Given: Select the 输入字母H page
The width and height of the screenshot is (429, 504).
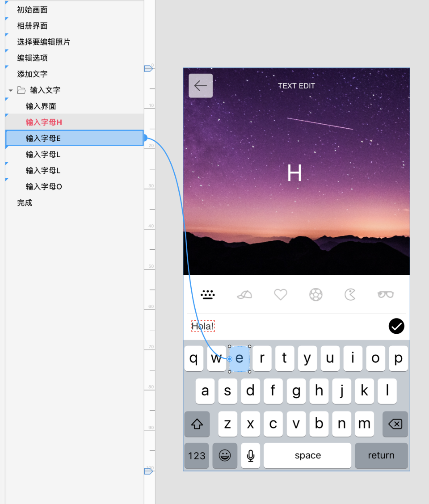Looking at the screenshot, I should click(x=44, y=122).
